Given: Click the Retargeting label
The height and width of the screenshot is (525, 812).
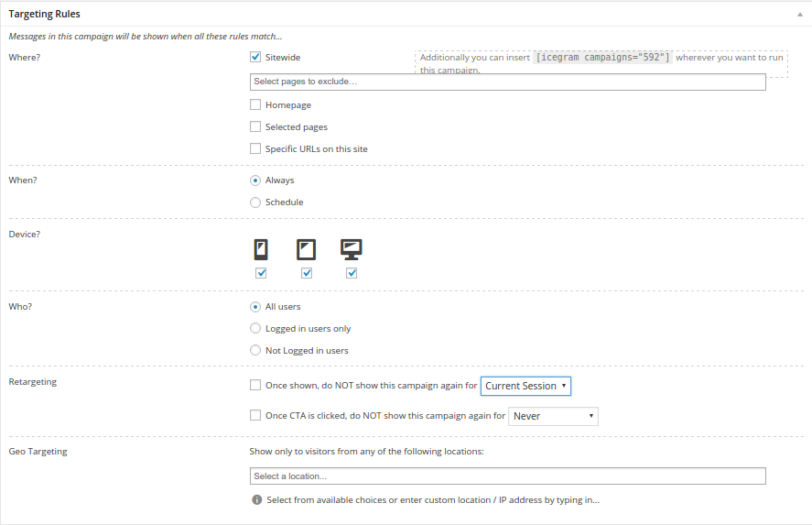Looking at the screenshot, I should click(x=33, y=382).
